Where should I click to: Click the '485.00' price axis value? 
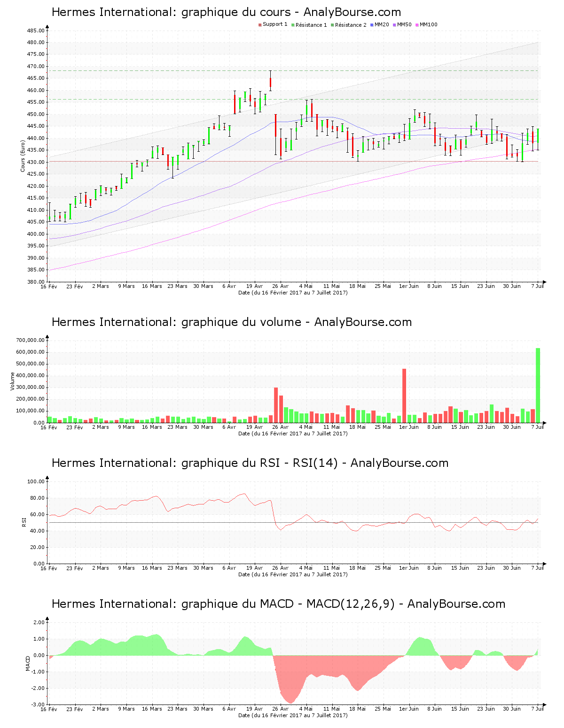point(36,31)
